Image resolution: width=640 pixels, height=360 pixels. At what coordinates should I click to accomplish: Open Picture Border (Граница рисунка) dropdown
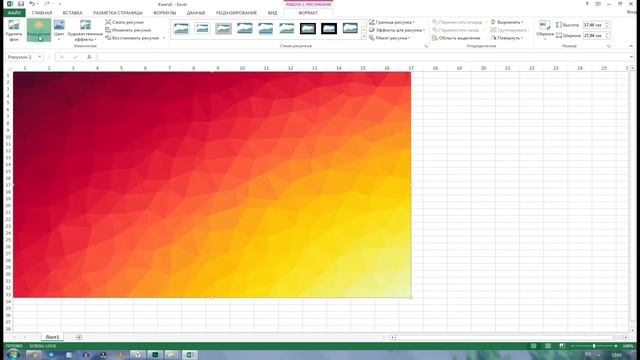click(x=392, y=22)
